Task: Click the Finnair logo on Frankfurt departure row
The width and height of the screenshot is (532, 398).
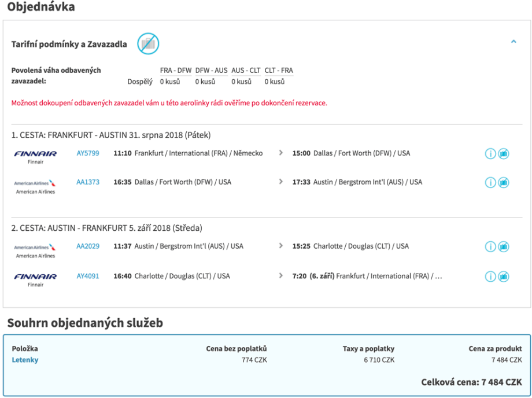Action: [x=35, y=154]
